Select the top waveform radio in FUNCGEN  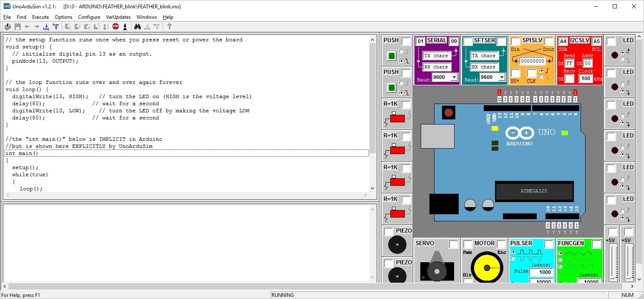click(x=561, y=253)
